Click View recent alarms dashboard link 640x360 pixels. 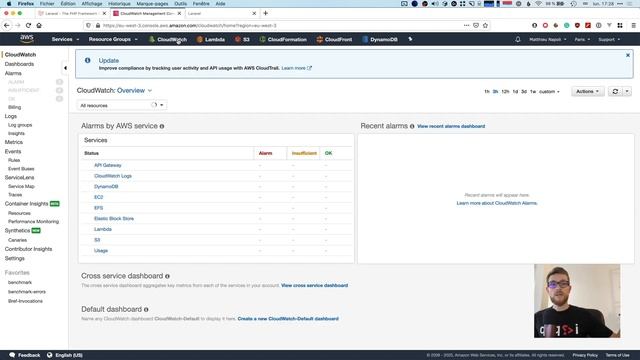pos(451,127)
